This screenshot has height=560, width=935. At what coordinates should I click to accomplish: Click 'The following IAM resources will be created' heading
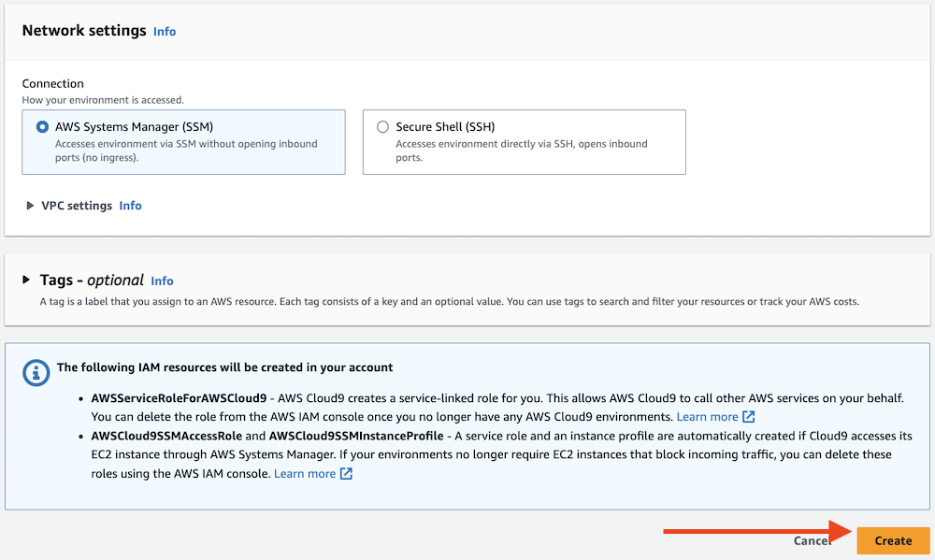[224, 367]
